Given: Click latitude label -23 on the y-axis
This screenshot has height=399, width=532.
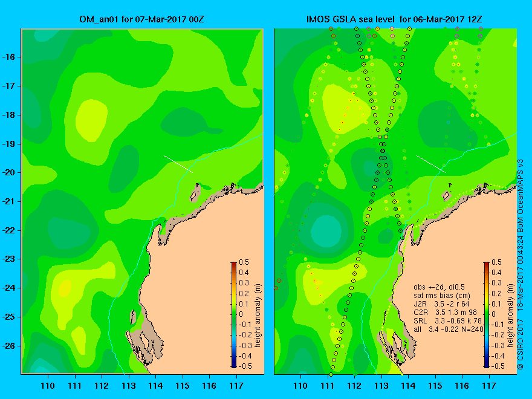Looking at the screenshot, I should (x=9, y=259).
